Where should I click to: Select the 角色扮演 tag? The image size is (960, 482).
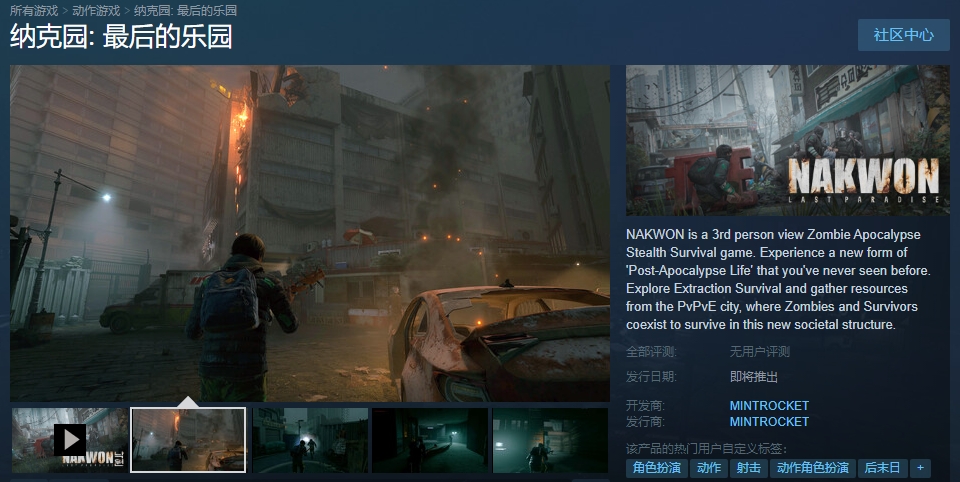click(x=657, y=468)
